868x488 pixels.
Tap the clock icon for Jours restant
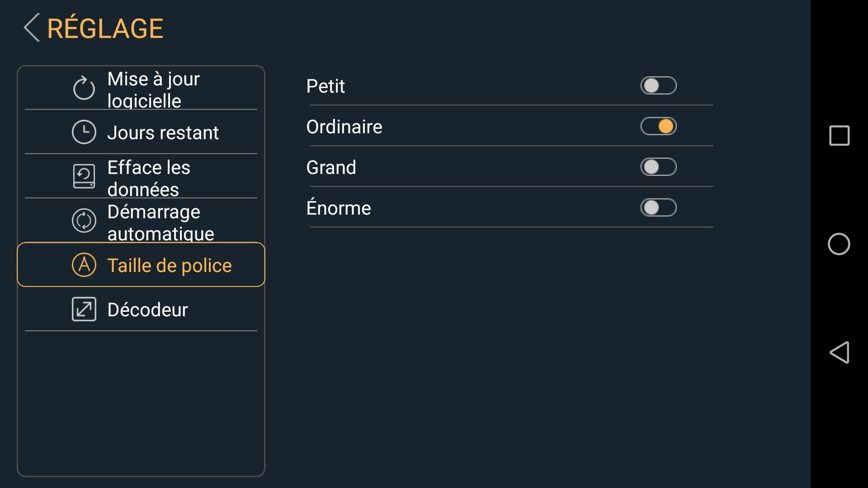coord(84,132)
